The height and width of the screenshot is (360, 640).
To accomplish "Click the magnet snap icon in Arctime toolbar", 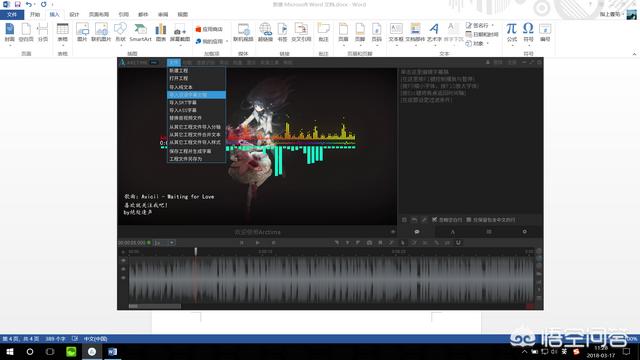I will (458, 243).
